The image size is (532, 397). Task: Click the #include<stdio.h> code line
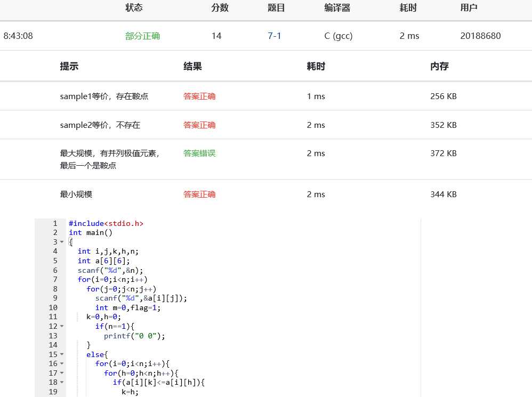coord(106,223)
